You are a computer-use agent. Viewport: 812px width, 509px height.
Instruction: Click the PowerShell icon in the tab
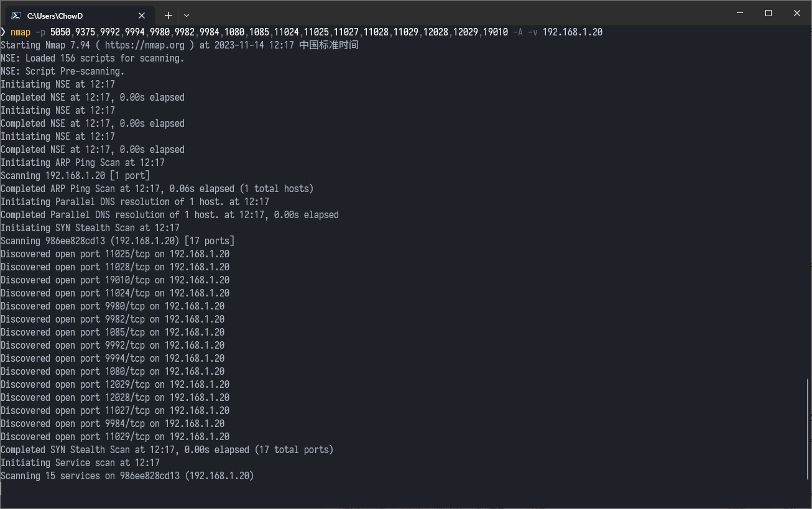point(16,16)
